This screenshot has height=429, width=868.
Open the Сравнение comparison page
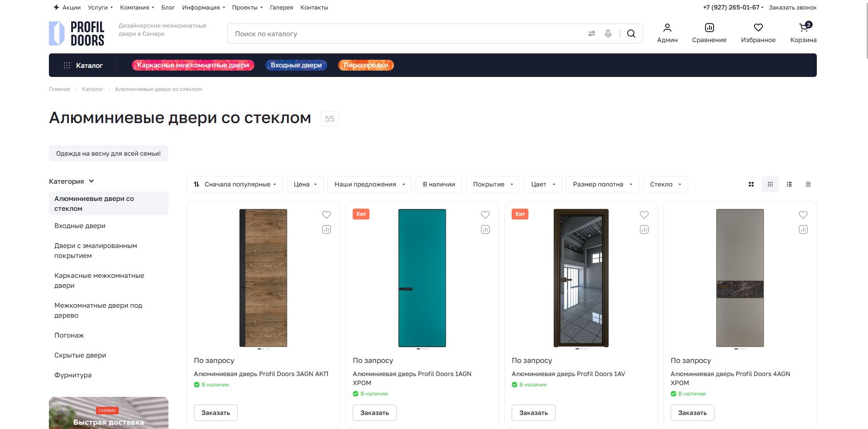709,33
